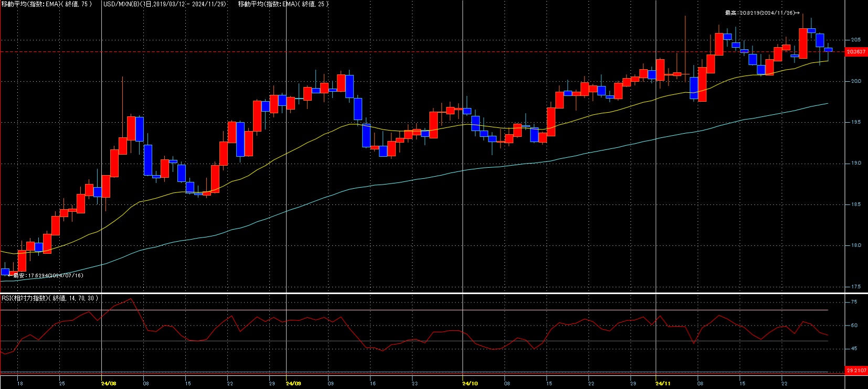
Task: Click the 175 price axis value
Action: click(856, 287)
